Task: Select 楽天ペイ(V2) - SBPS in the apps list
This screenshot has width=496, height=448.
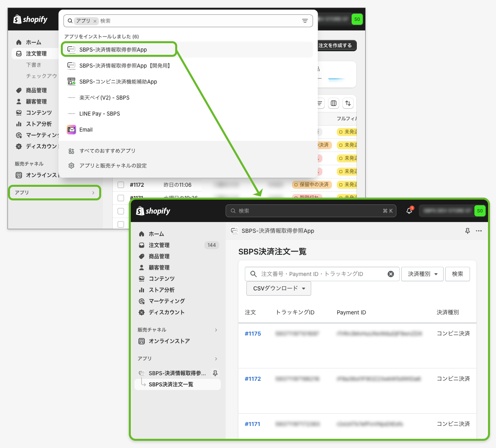Action: coord(187,98)
